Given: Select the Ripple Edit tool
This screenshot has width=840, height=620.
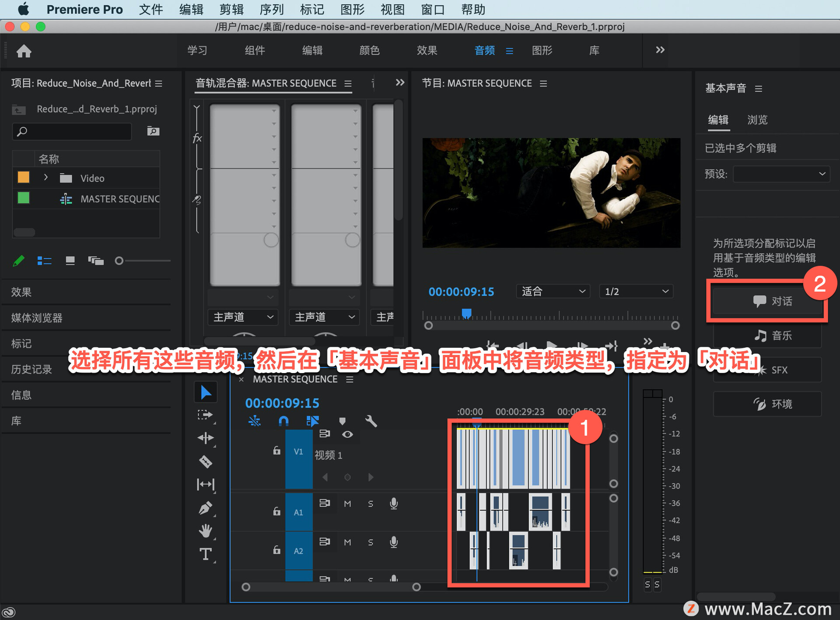Looking at the screenshot, I should point(206,438).
